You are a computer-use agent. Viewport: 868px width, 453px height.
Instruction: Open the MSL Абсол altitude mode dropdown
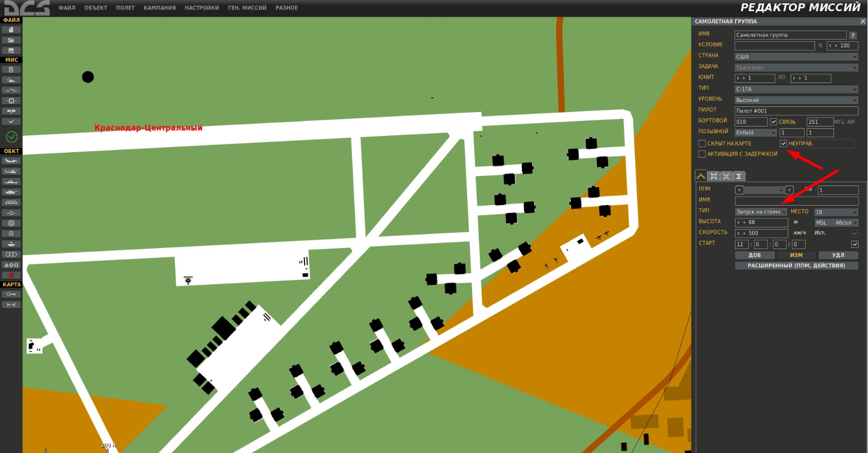(x=837, y=223)
